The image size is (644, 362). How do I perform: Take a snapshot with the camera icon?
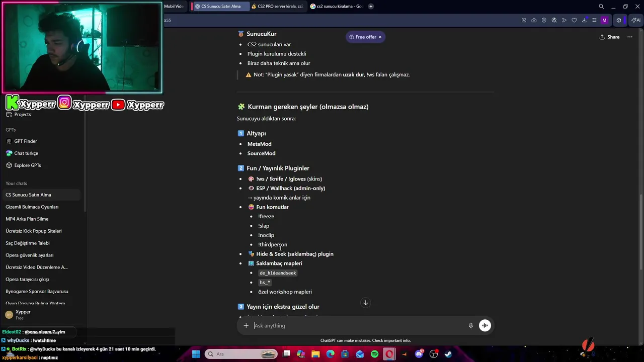[x=534, y=20]
